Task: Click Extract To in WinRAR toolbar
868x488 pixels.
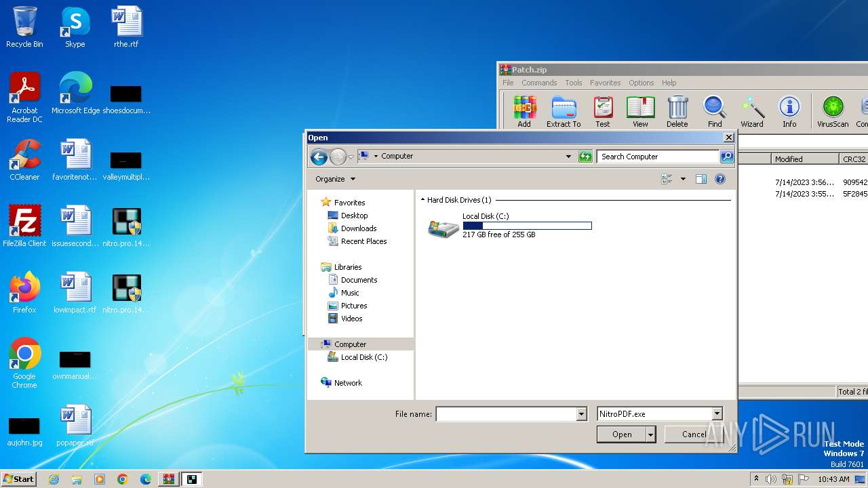Action: (x=564, y=112)
